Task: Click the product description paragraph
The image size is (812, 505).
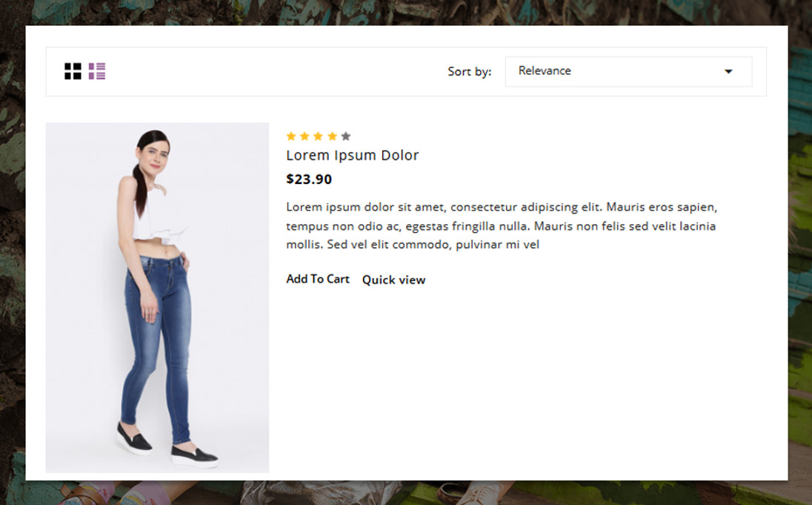Action: (501, 225)
